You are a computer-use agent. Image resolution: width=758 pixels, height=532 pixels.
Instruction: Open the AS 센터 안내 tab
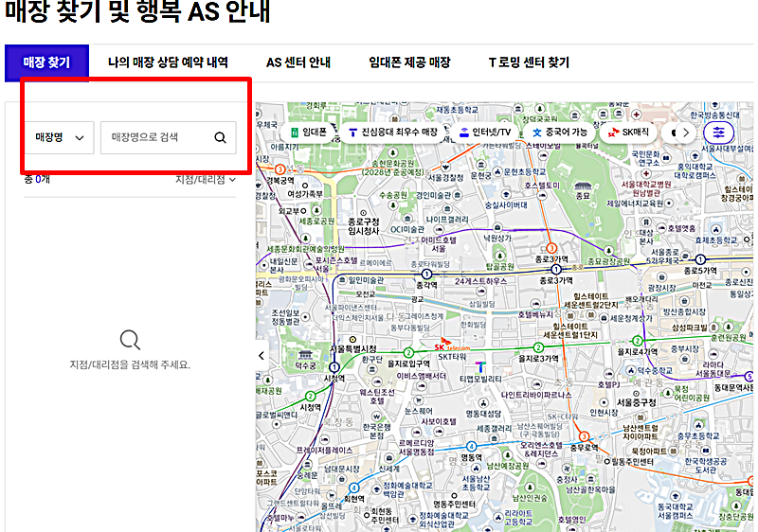tap(298, 62)
